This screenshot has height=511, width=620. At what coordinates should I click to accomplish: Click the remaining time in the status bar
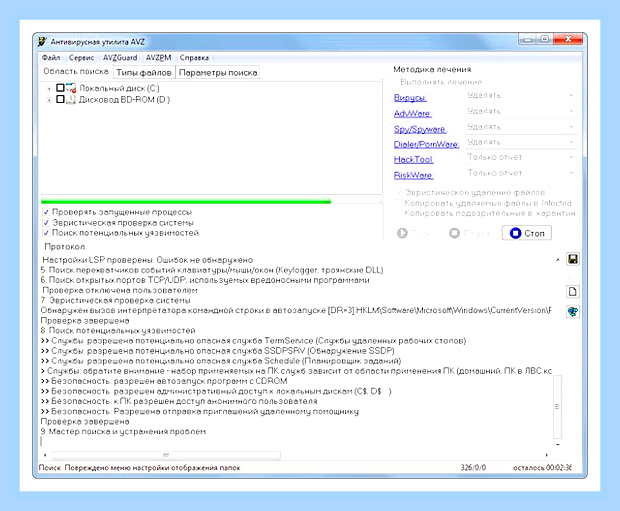pos(542,467)
